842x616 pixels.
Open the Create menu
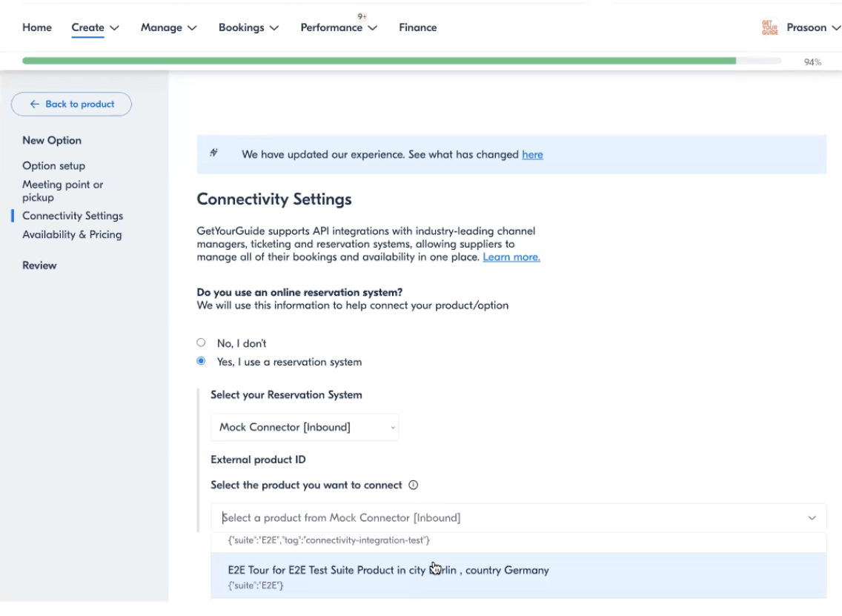pos(95,27)
